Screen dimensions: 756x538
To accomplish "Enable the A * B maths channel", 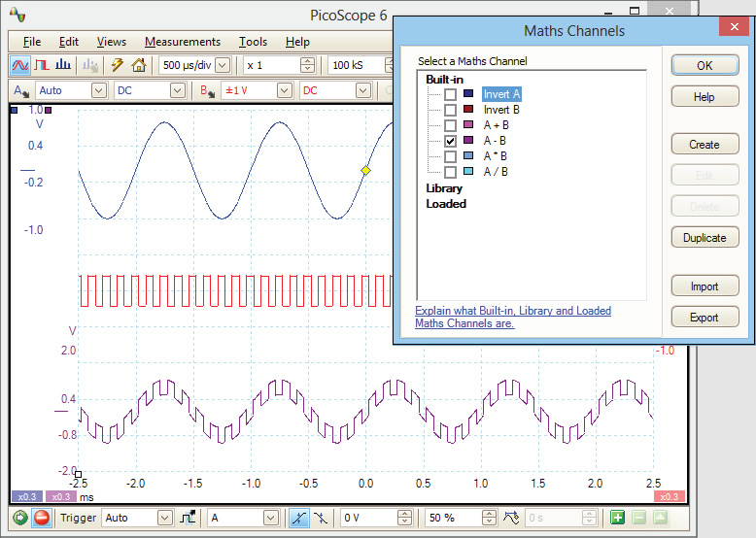I will [450, 156].
